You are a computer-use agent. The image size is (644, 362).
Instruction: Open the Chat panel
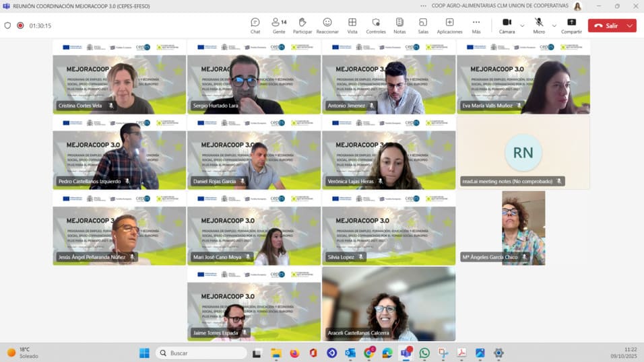coord(255,25)
